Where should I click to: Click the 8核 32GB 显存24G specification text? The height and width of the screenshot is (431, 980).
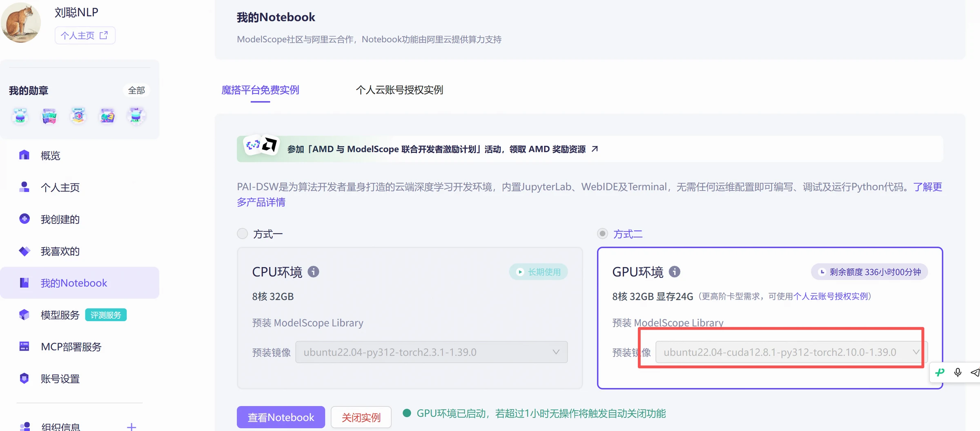point(653,297)
